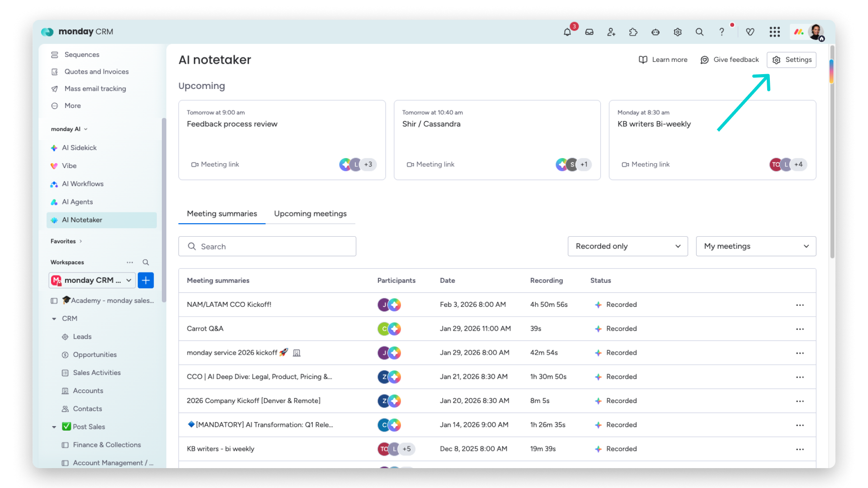Focus the meeting Search field
The width and height of the screenshot is (868, 488).
coord(267,246)
